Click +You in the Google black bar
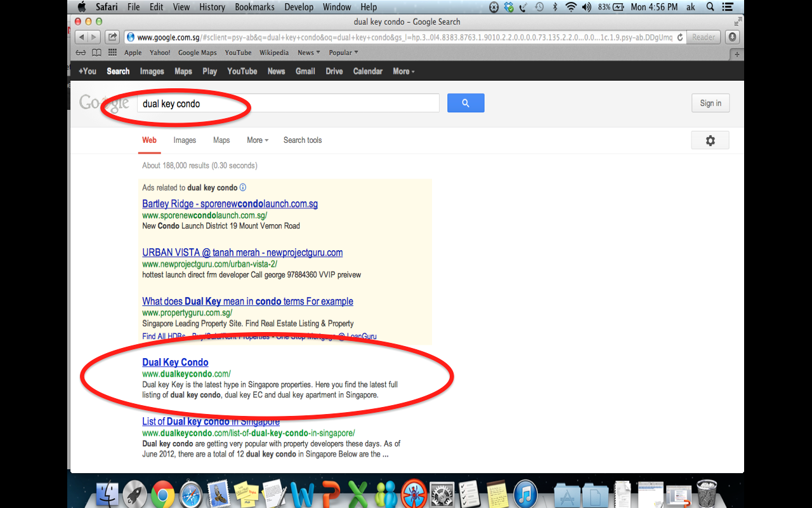The image size is (812, 508). 88,71
